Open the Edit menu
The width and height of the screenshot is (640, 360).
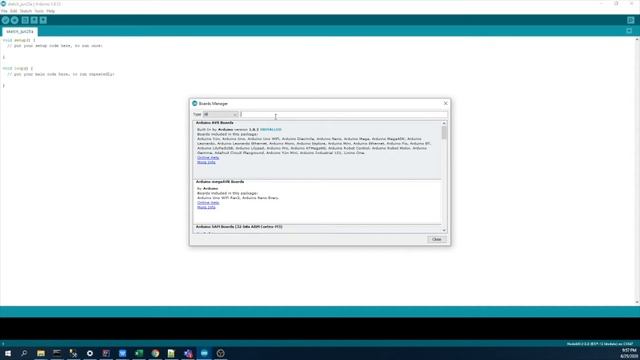(x=13, y=11)
